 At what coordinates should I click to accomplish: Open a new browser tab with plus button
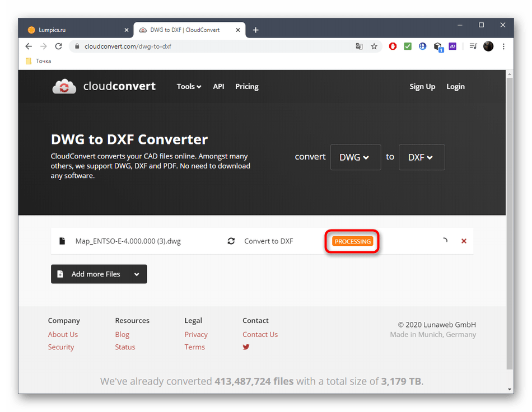coord(255,30)
